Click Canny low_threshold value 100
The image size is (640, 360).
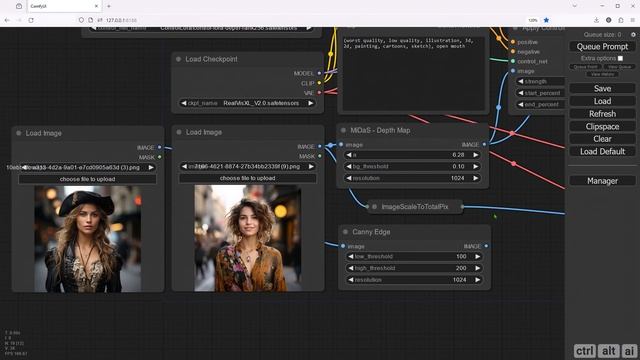pyautogui.click(x=461, y=257)
